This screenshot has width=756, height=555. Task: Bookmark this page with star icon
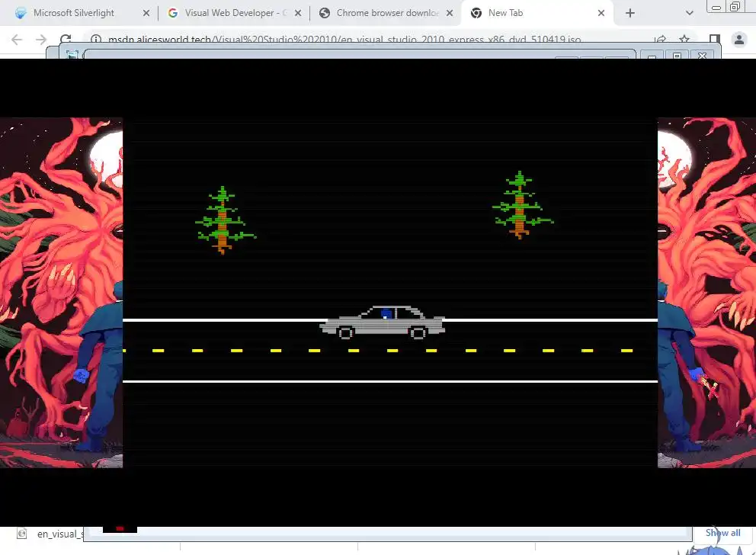684,40
